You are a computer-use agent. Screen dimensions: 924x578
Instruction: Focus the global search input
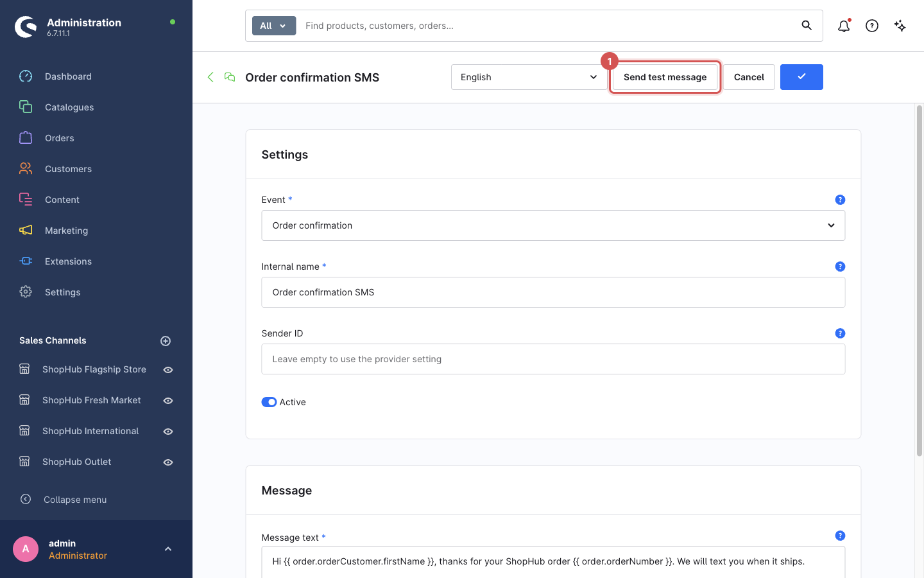point(549,26)
